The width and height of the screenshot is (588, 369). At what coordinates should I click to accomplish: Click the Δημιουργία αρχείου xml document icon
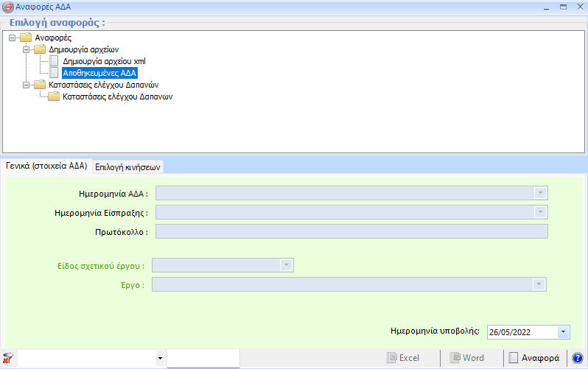coord(53,61)
